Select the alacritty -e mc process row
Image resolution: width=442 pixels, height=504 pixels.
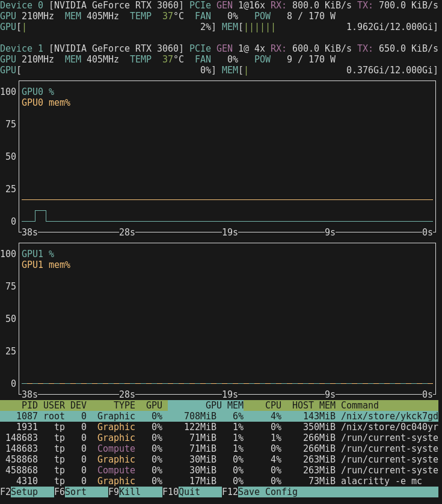(219, 481)
